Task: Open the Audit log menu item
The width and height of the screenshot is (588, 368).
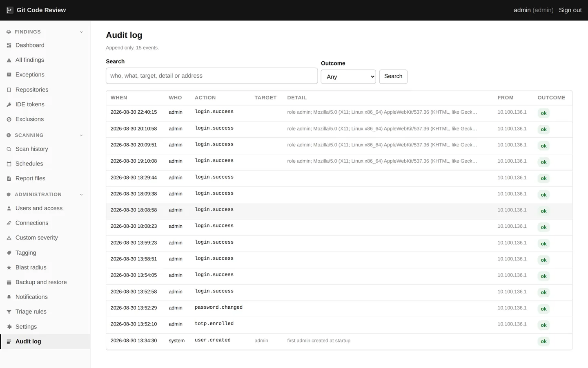Action: [x=45, y=341]
